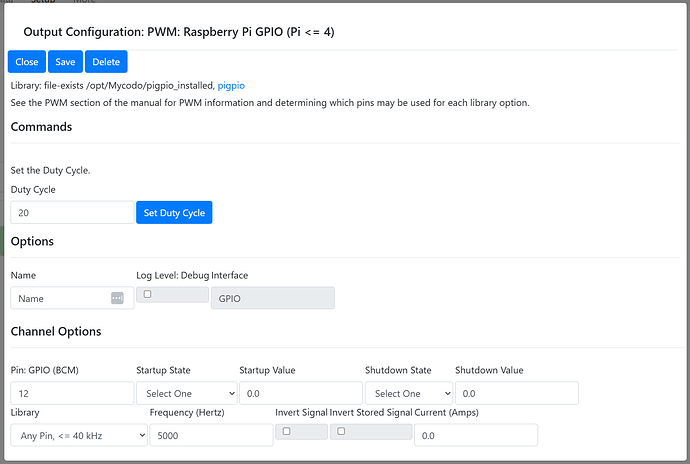
Task: Click the Shutdown Value input
Action: (x=516, y=393)
